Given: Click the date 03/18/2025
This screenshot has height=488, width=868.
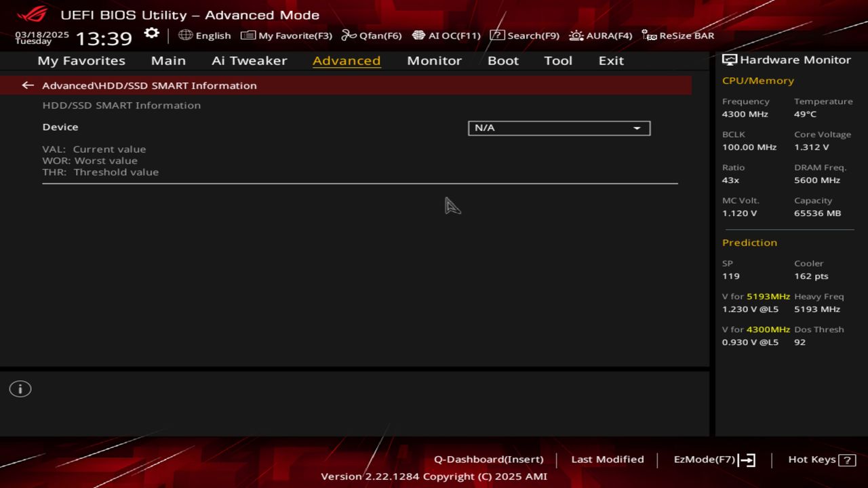Looking at the screenshot, I should pos(42,34).
